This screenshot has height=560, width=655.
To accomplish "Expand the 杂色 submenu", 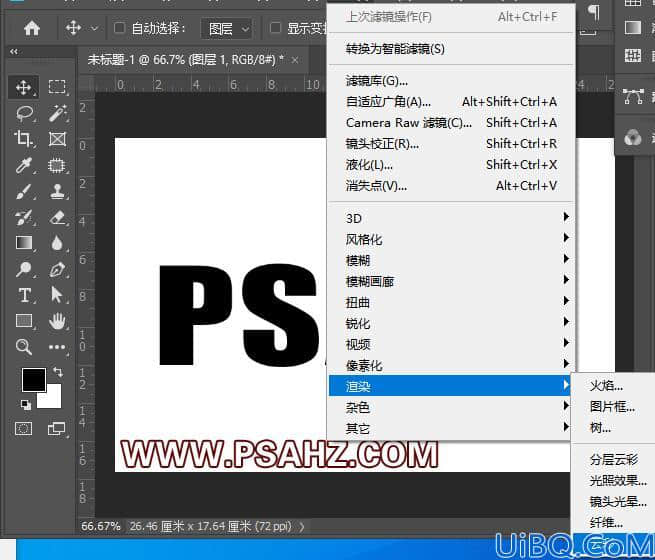I will click(451, 407).
